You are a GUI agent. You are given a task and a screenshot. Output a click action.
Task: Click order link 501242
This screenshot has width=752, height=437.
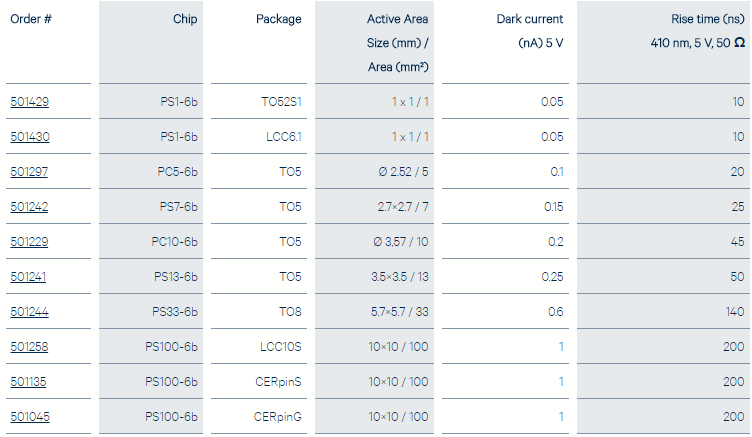click(28, 207)
